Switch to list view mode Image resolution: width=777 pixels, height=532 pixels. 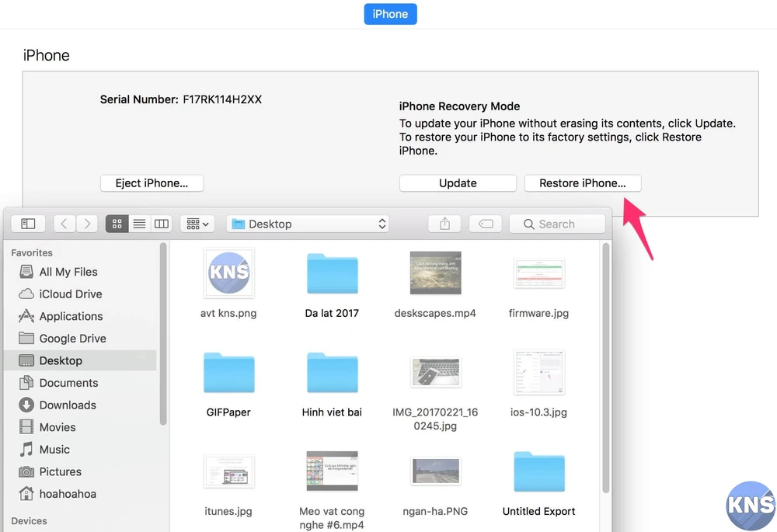139,224
